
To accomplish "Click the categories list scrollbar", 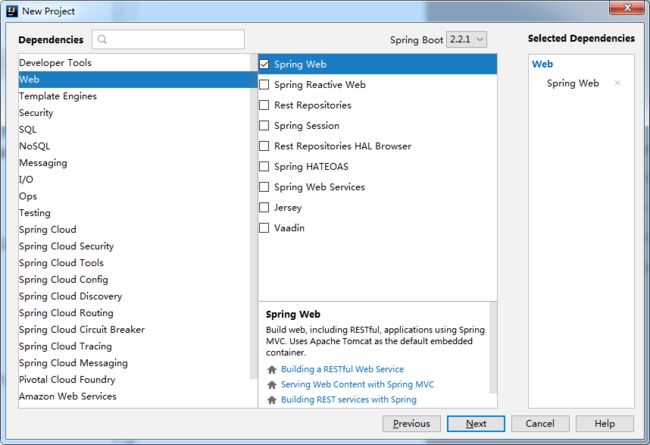I will click(x=254, y=216).
